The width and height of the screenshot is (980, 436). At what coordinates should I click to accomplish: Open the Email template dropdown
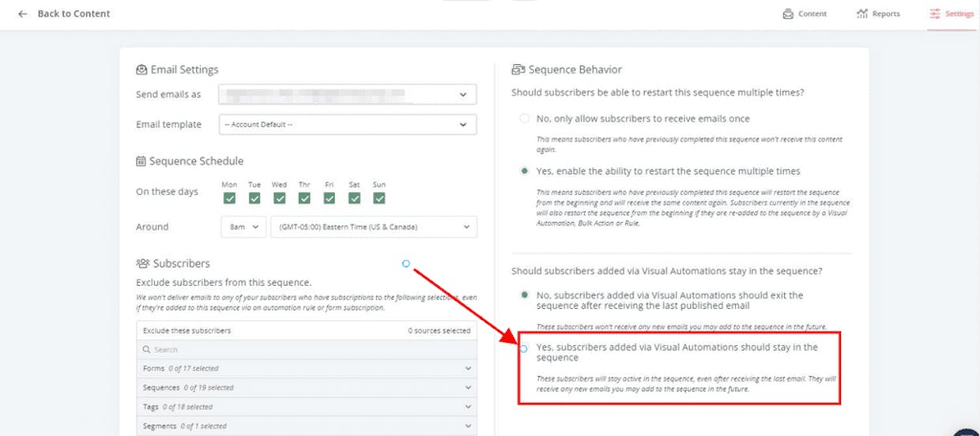(x=348, y=124)
